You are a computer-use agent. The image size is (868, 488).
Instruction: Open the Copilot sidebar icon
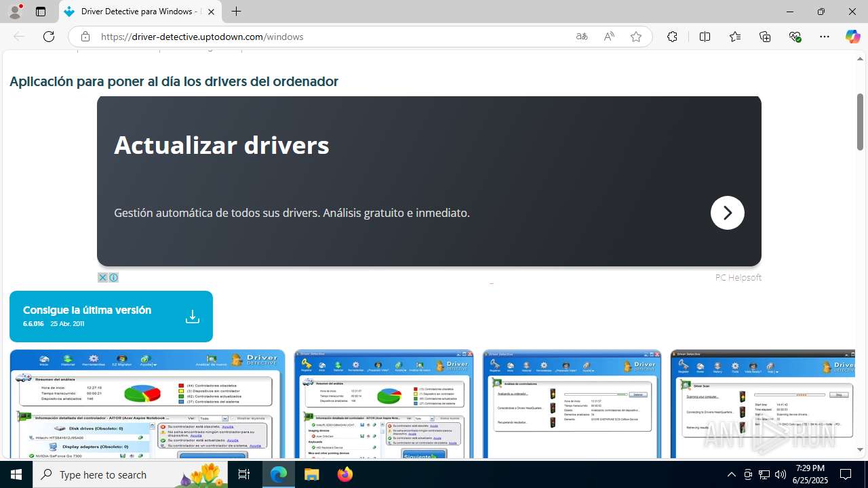(852, 37)
